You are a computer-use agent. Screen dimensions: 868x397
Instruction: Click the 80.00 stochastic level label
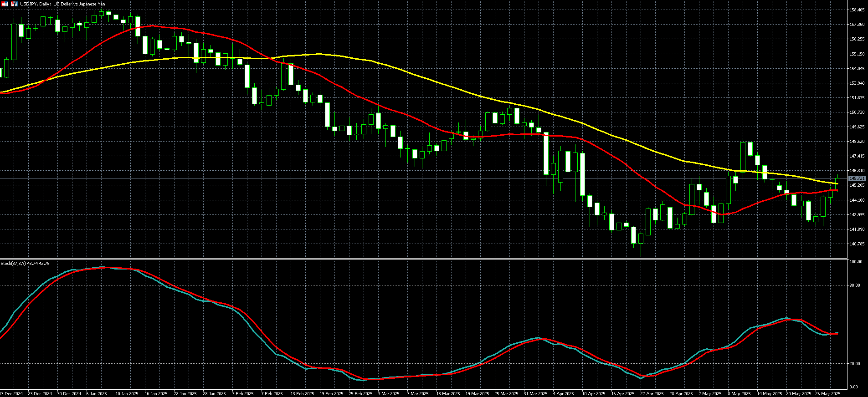click(x=855, y=285)
